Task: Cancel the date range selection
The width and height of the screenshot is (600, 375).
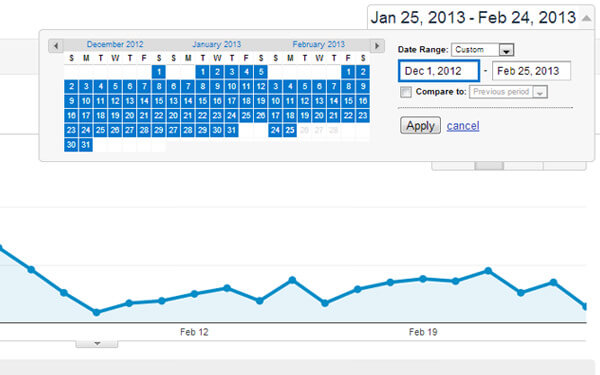Action: pos(463,126)
